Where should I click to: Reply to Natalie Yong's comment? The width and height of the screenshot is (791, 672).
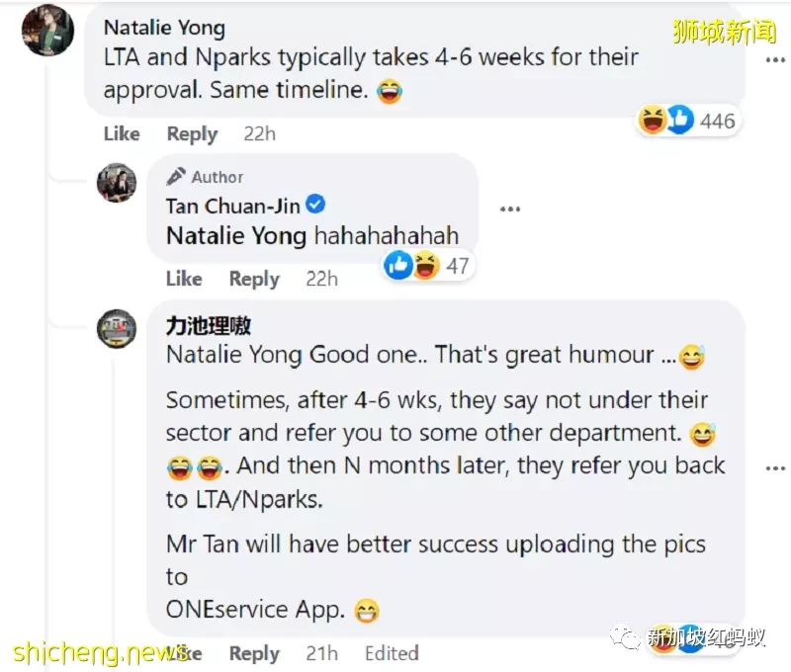[192, 134]
